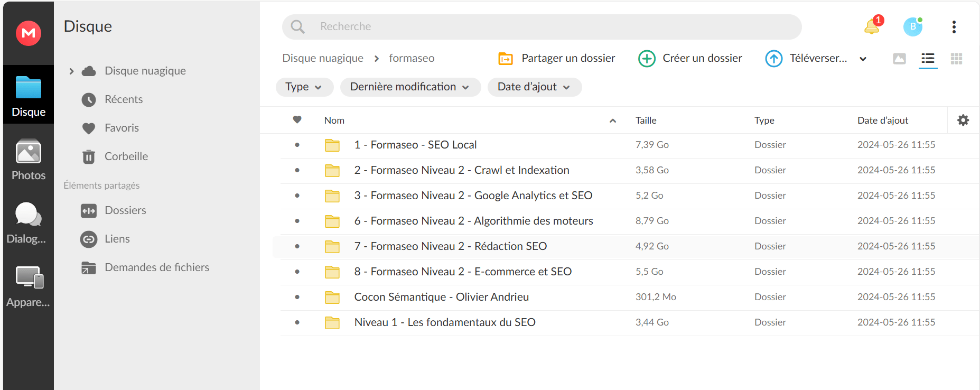Toggle favorite dot for E-commerce et SEO
Screen dimensions: 980x390
coord(297,272)
